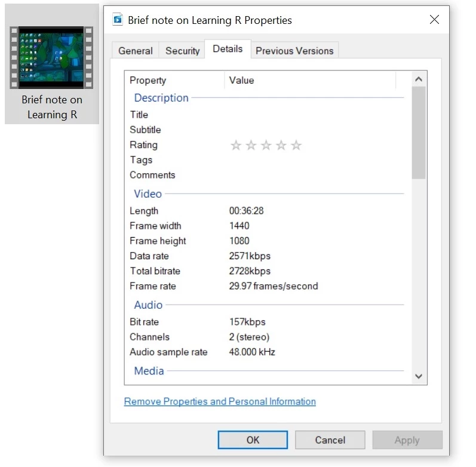The width and height of the screenshot is (476, 467).
Task: Click the Comments property label
Action: (152, 175)
